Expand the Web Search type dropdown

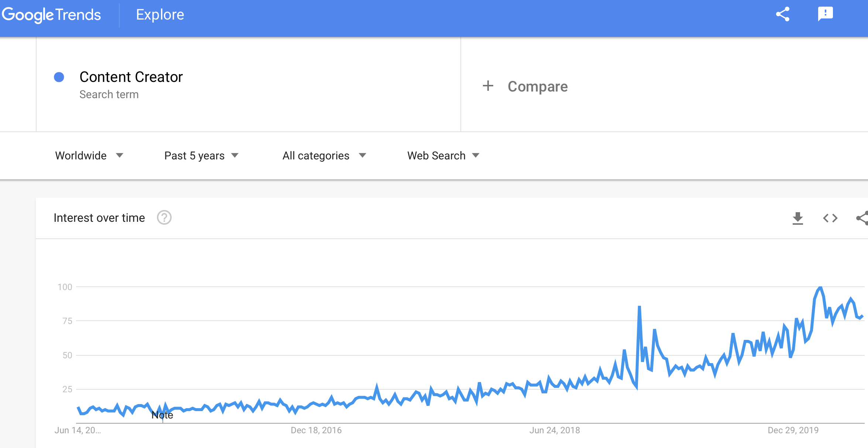pos(443,155)
